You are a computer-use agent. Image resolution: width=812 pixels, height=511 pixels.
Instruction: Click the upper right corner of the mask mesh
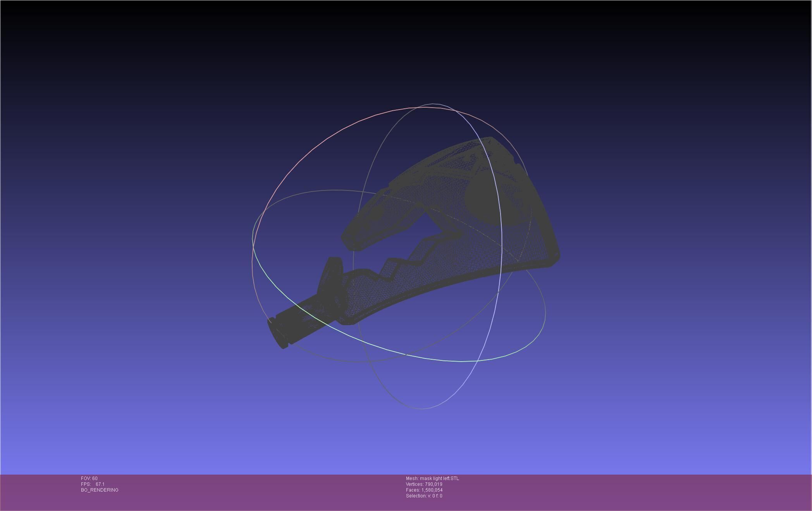[491, 140]
